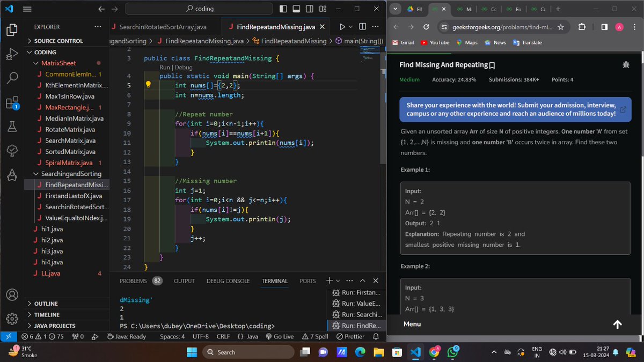The image size is (644, 362).
Task: Open the Extensions view in activity bar
Action: pyautogui.click(x=12, y=103)
